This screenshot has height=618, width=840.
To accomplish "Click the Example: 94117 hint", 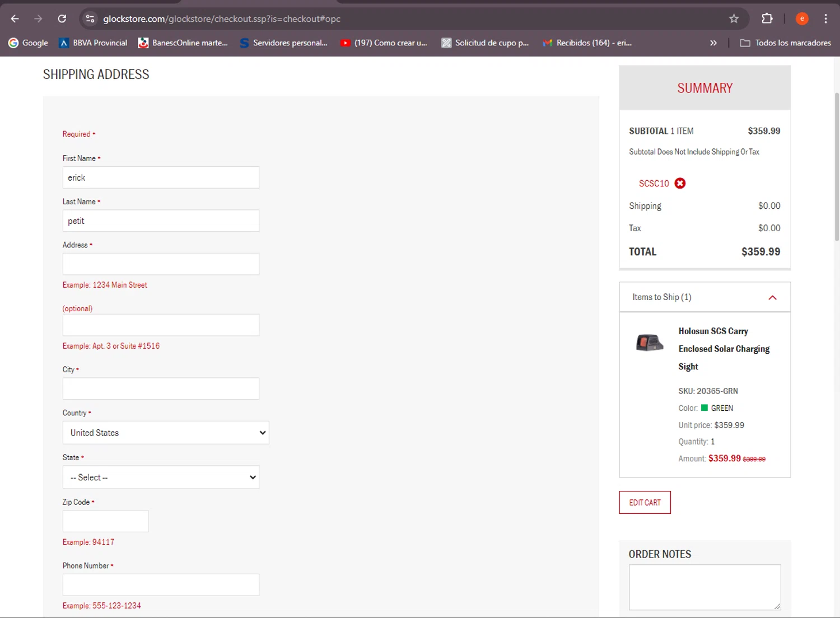I will coord(88,542).
